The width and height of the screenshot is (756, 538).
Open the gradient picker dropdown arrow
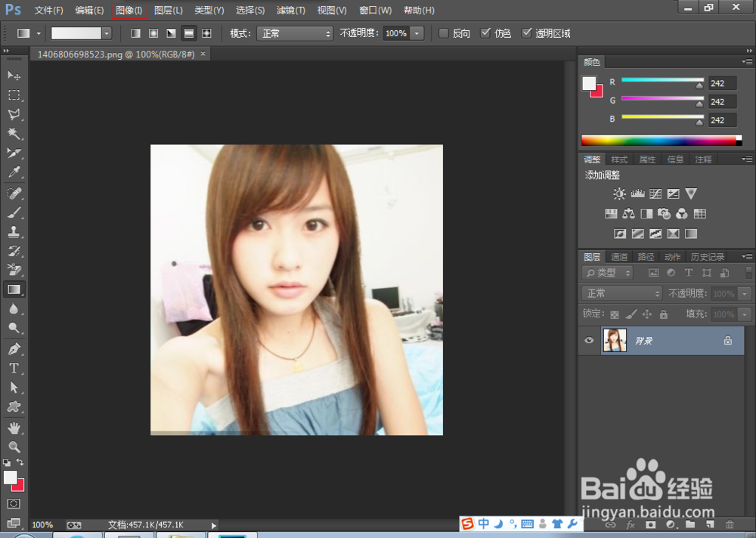point(107,33)
